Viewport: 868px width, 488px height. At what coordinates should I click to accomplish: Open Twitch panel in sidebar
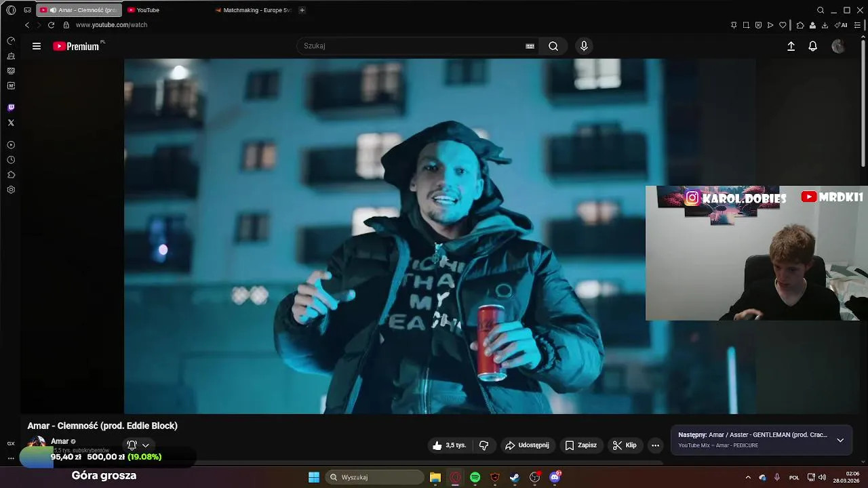11,107
